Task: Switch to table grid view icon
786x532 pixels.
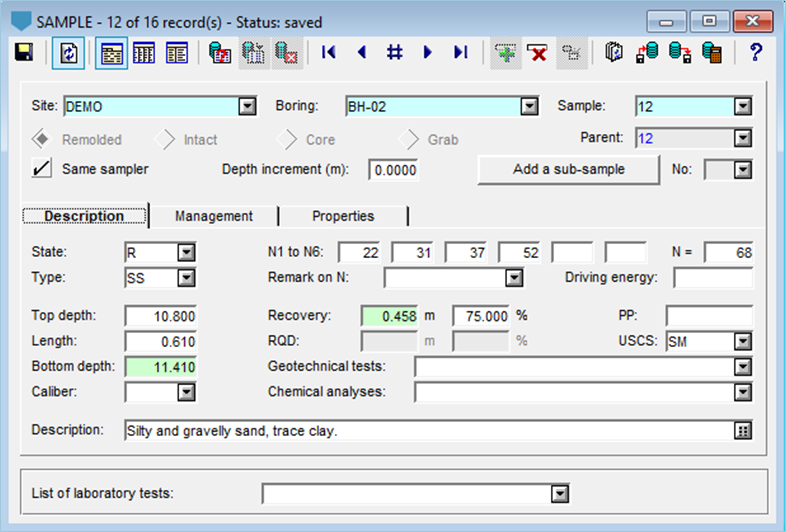Action: [144, 53]
